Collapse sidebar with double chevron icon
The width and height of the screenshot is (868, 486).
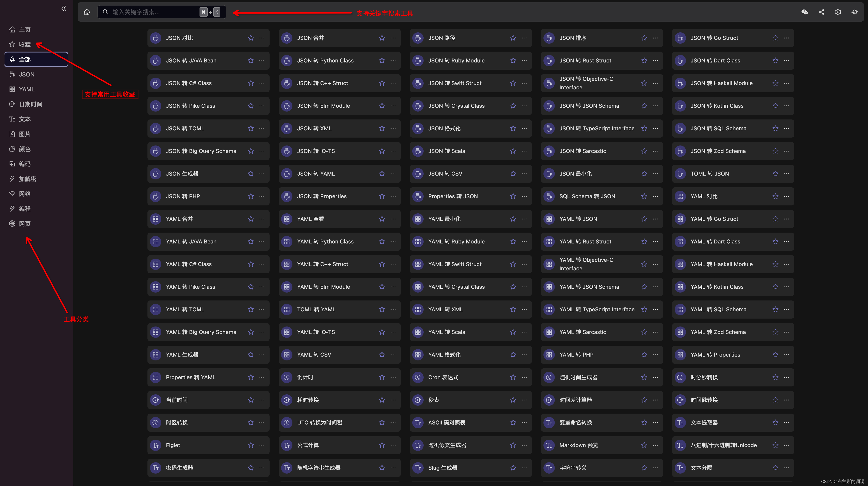point(64,8)
